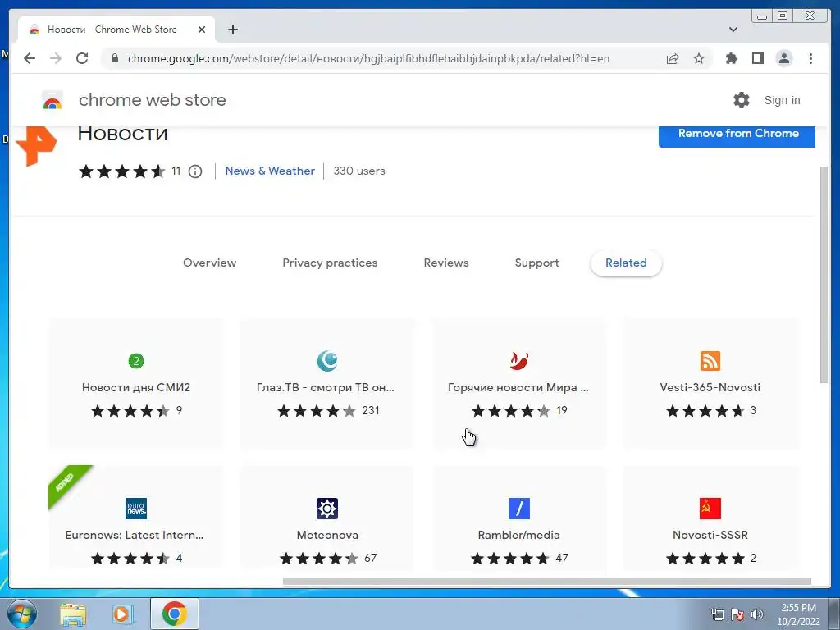Click Глаз.ТВ rating count 231
The width and height of the screenshot is (840, 630).
coord(371,410)
